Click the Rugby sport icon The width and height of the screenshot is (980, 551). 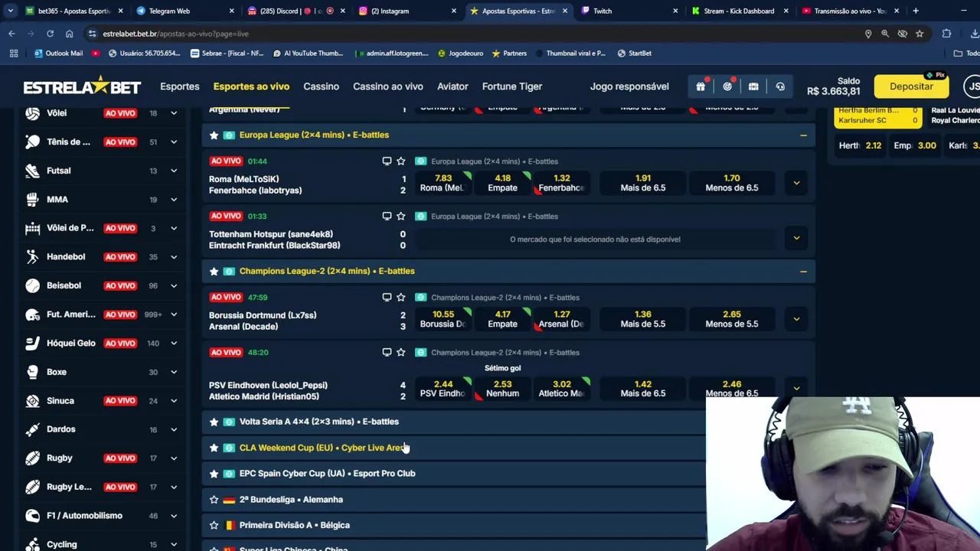click(32, 458)
